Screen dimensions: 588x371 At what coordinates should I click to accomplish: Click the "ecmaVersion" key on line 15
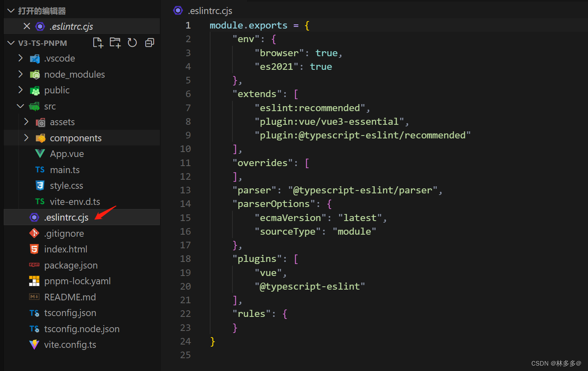(x=290, y=218)
